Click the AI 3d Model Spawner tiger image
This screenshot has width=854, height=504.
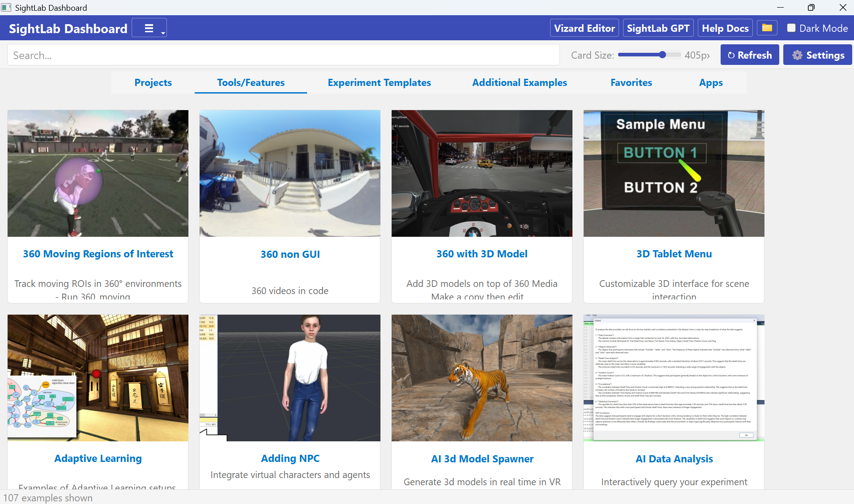click(x=482, y=378)
